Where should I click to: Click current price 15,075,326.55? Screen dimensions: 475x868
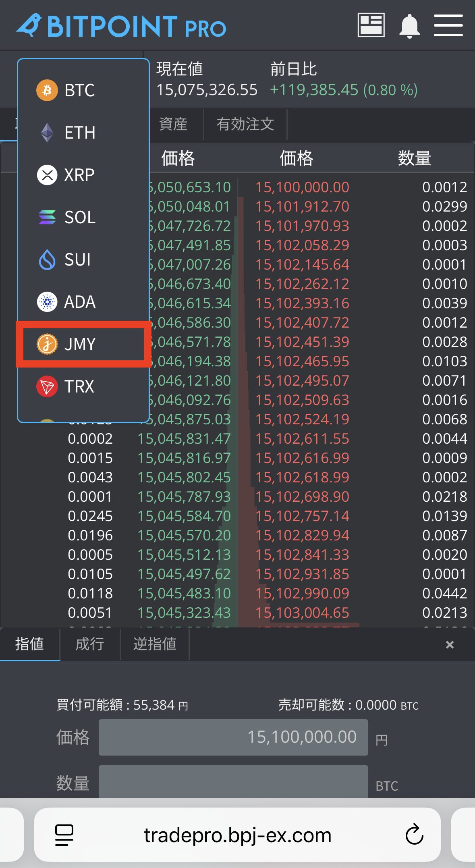pyautogui.click(x=207, y=90)
